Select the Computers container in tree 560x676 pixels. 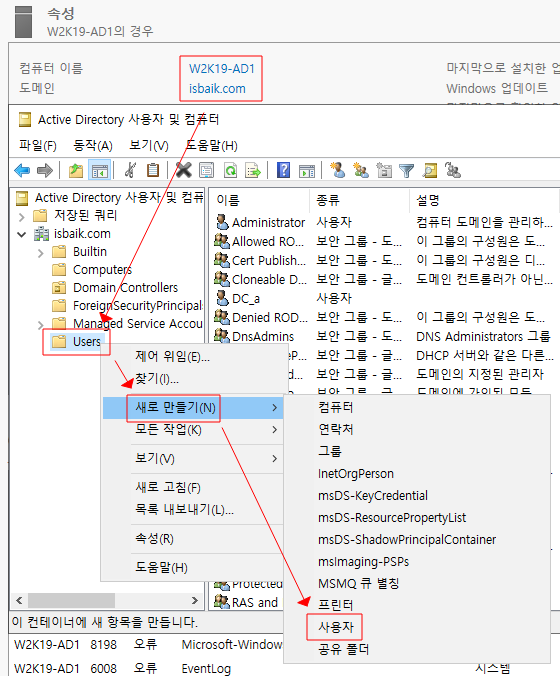point(102,269)
